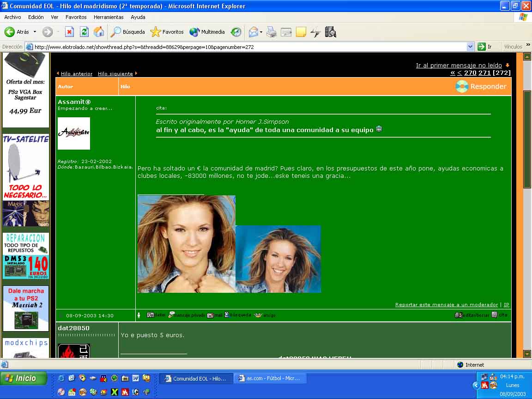The width and height of the screenshot is (532, 399).
Task: Open the Herramientas menu
Action: tap(109, 17)
